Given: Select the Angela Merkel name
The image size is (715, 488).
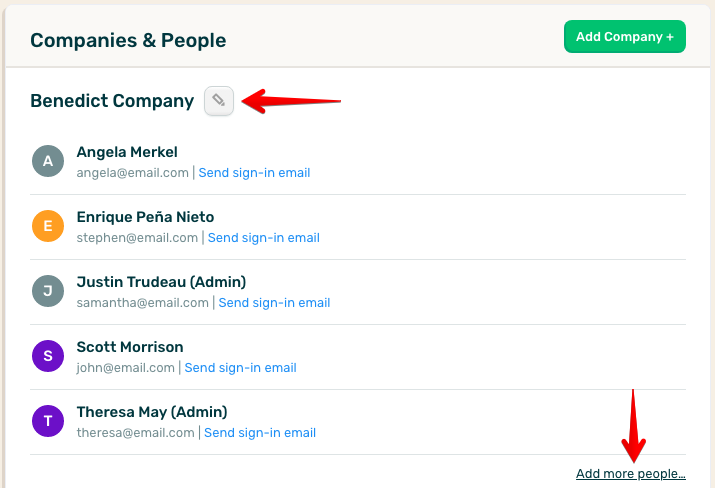Looking at the screenshot, I should pyautogui.click(x=127, y=152).
